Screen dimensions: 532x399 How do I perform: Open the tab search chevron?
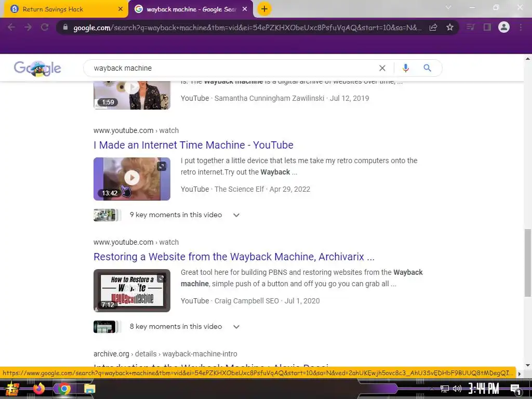coord(448,7)
